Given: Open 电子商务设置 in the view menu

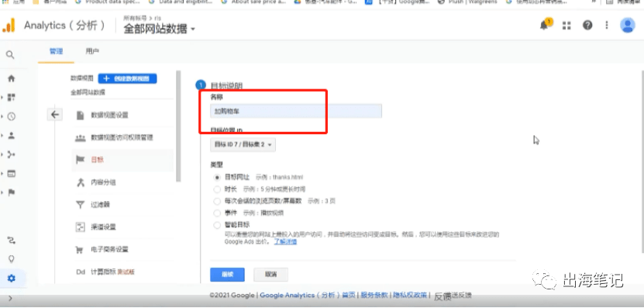Looking at the screenshot, I should pyautogui.click(x=110, y=249).
